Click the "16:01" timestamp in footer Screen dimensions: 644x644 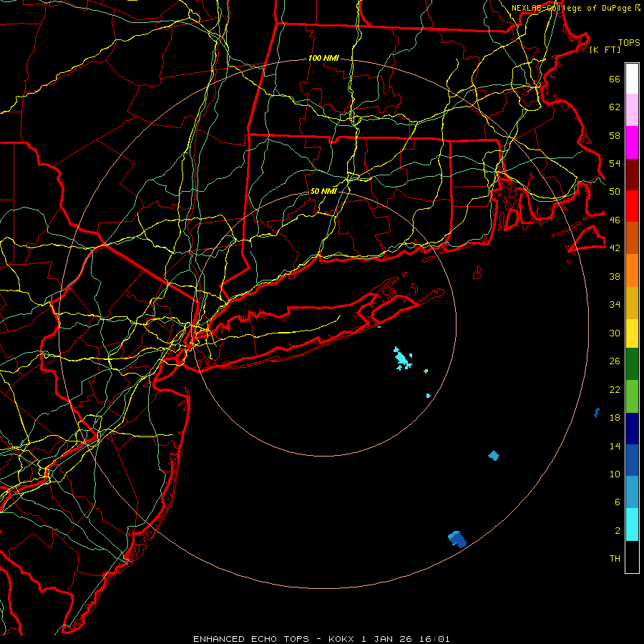coord(434,639)
